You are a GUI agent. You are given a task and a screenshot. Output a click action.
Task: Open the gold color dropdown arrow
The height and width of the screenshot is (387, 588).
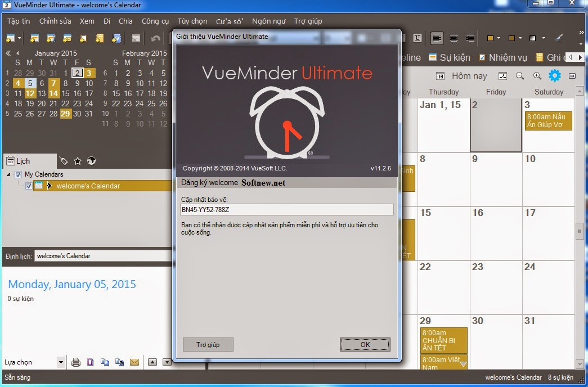pyautogui.click(x=499, y=38)
